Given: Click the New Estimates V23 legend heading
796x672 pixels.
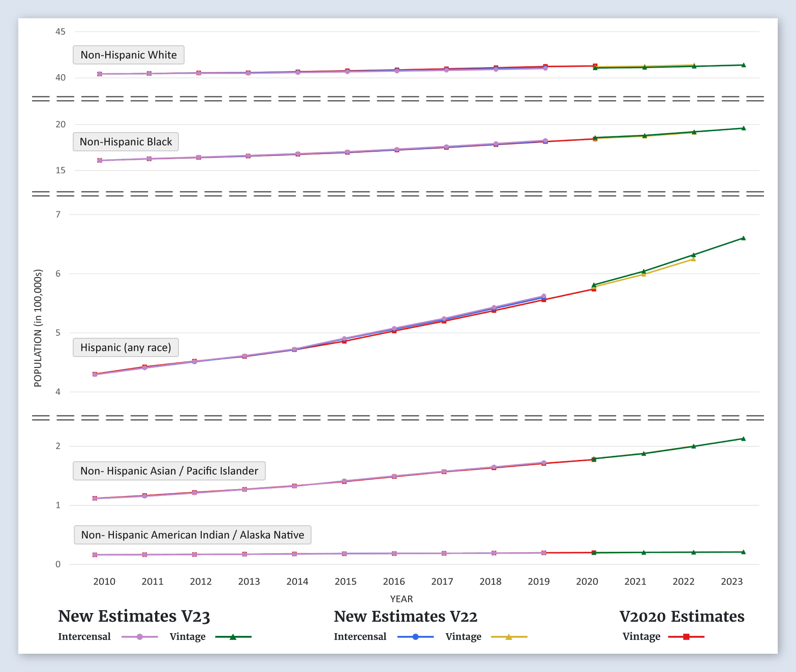Looking at the screenshot, I should click(x=134, y=616).
